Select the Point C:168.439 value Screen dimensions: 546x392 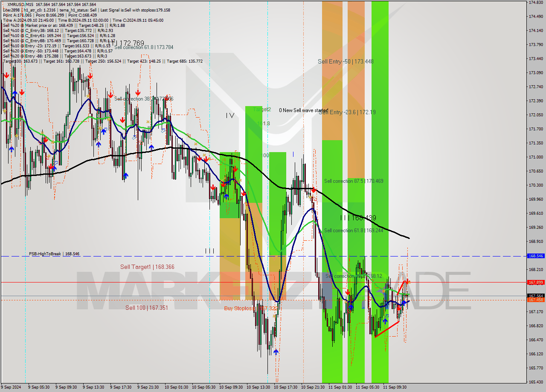pos(83,15)
